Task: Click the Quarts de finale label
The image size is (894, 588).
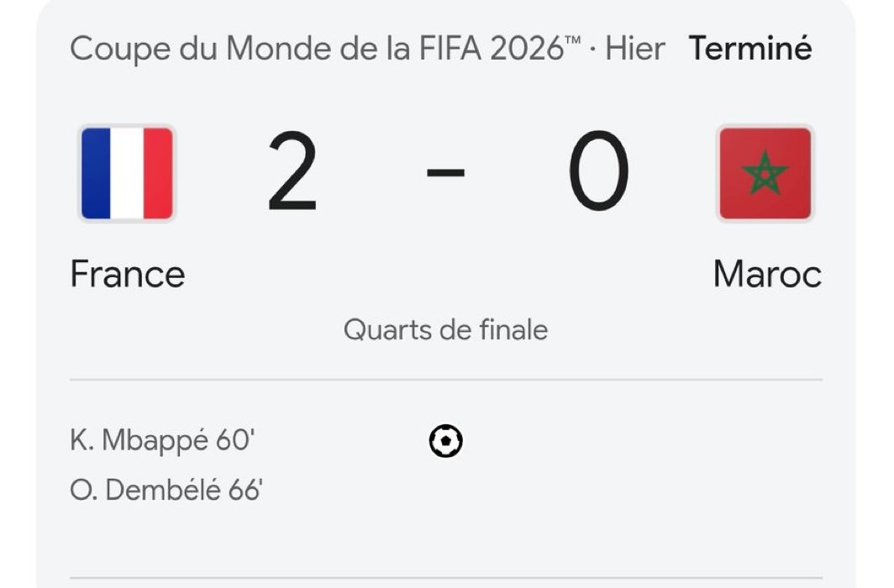Action: (x=446, y=330)
